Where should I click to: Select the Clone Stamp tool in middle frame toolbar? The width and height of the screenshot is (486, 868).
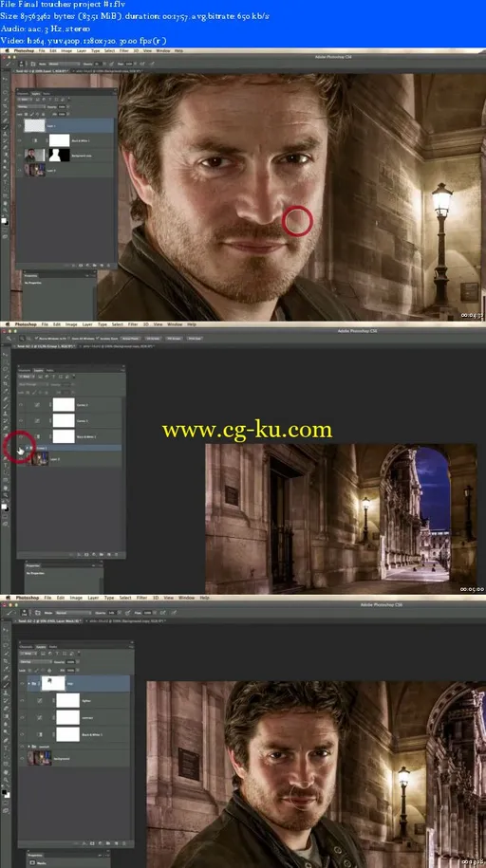pyautogui.click(x=6, y=414)
